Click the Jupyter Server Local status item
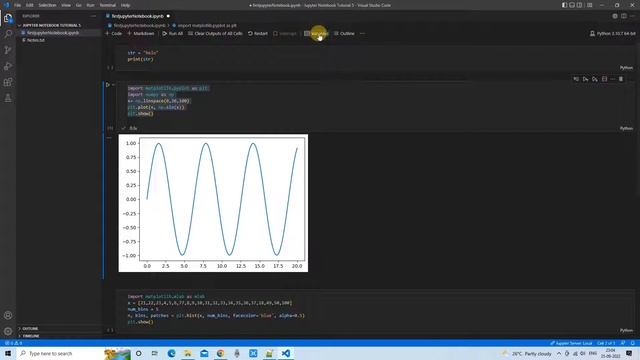Image resolution: width=640 pixels, height=360 pixels. 571,343
